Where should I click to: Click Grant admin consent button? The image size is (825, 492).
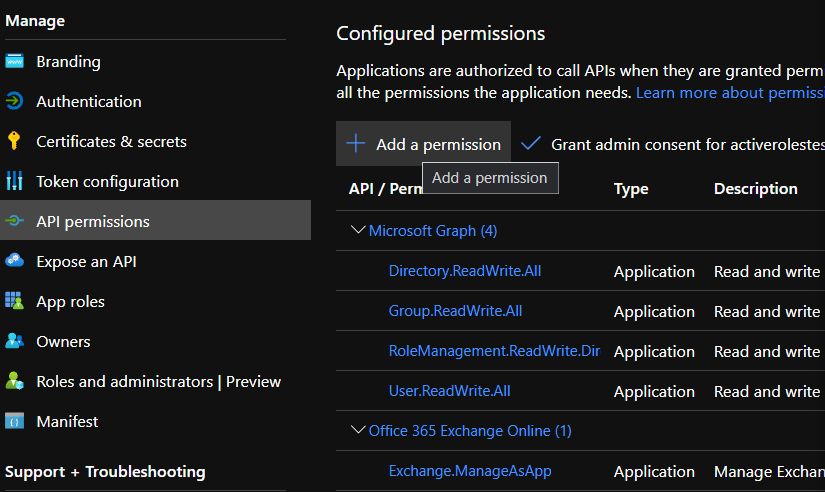[672, 144]
